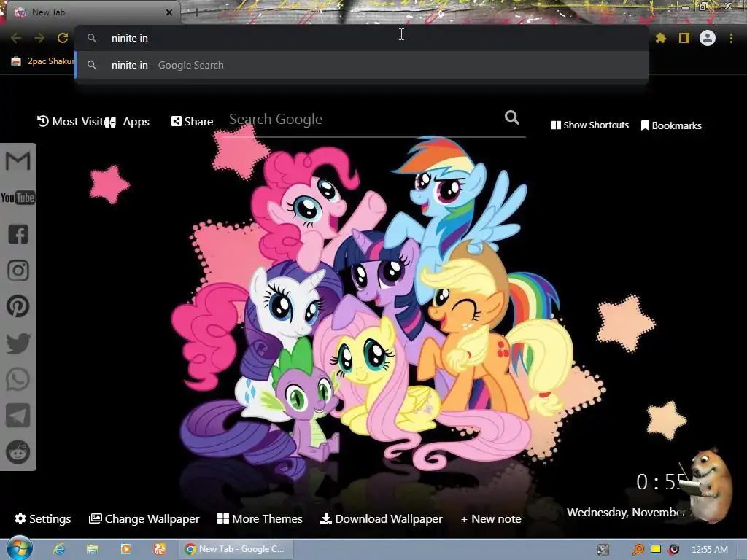Close the New Tab tab
The width and height of the screenshot is (747, 560).
coord(169,12)
